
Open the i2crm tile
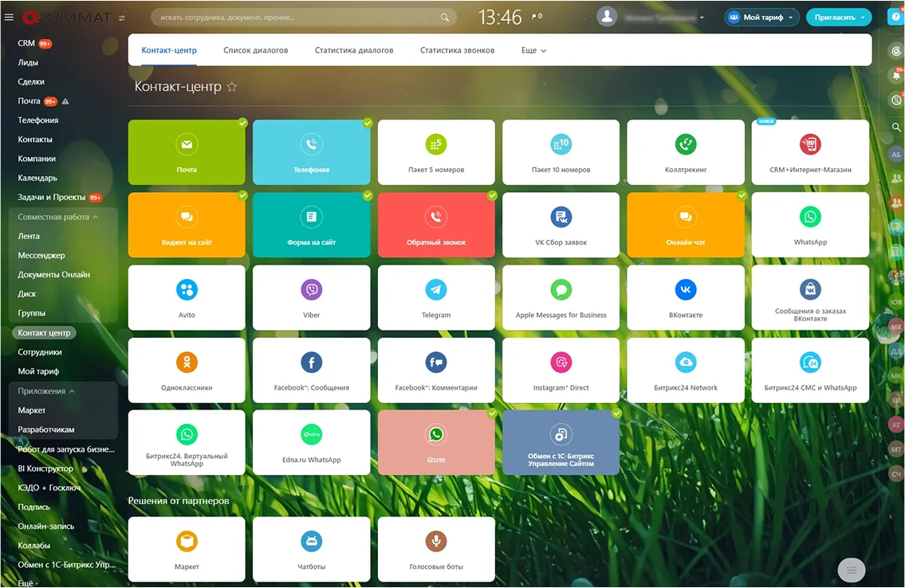pyautogui.click(x=436, y=443)
